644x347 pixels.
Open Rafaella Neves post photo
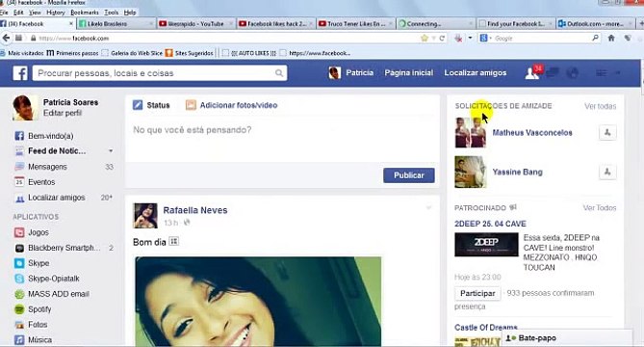258,302
